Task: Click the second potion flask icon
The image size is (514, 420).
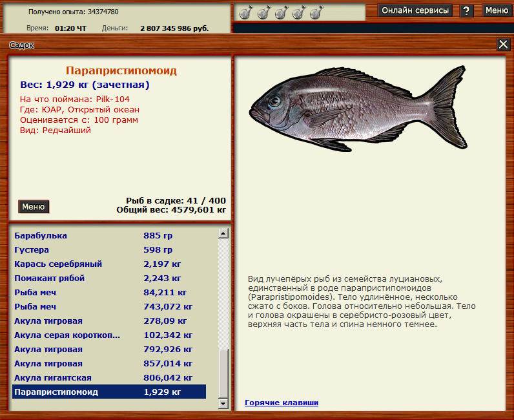Action: click(x=264, y=12)
